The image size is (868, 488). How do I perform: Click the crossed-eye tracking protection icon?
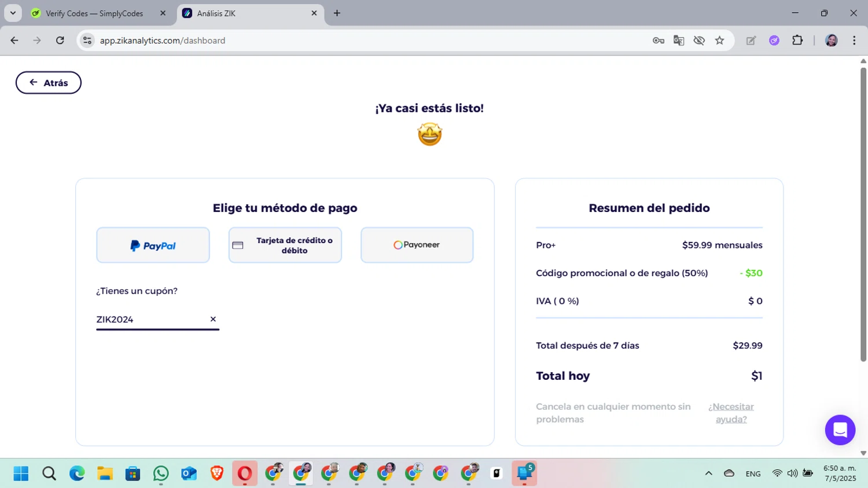(699, 41)
